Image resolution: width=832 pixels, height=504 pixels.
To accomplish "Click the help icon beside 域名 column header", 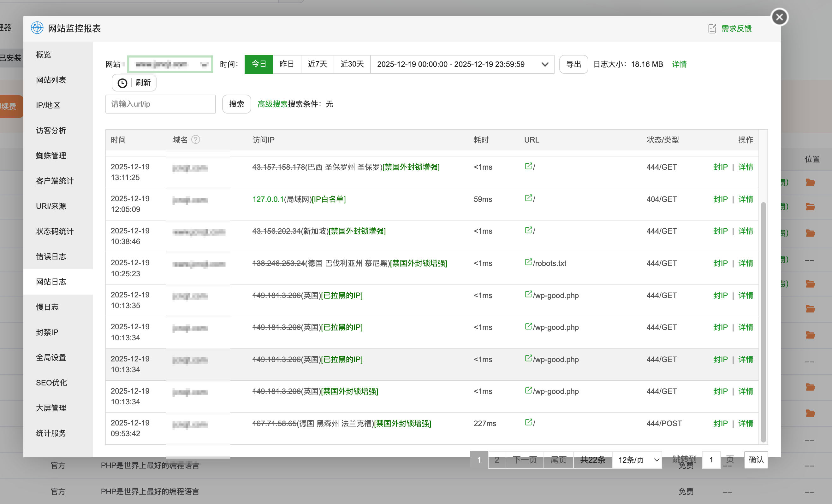I will pos(196,139).
